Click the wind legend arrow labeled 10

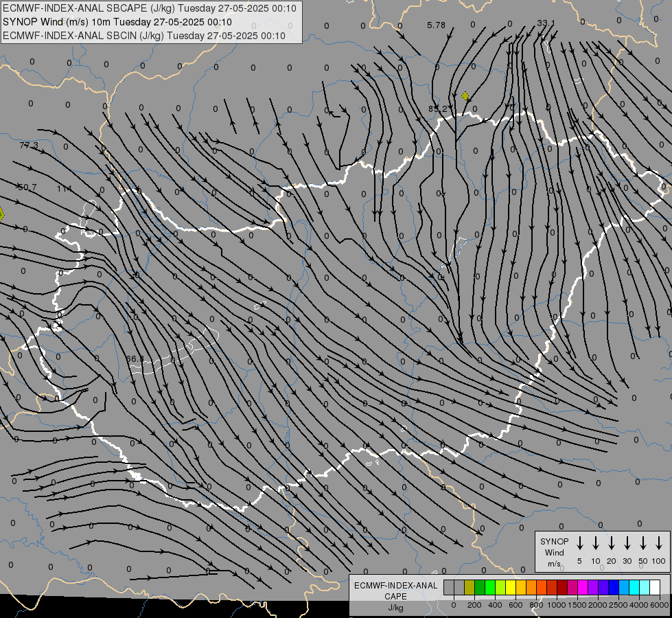pos(595,543)
